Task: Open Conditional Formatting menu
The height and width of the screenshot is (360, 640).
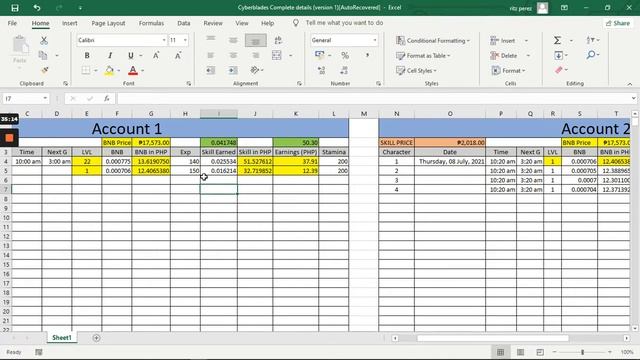Action: (433, 40)
